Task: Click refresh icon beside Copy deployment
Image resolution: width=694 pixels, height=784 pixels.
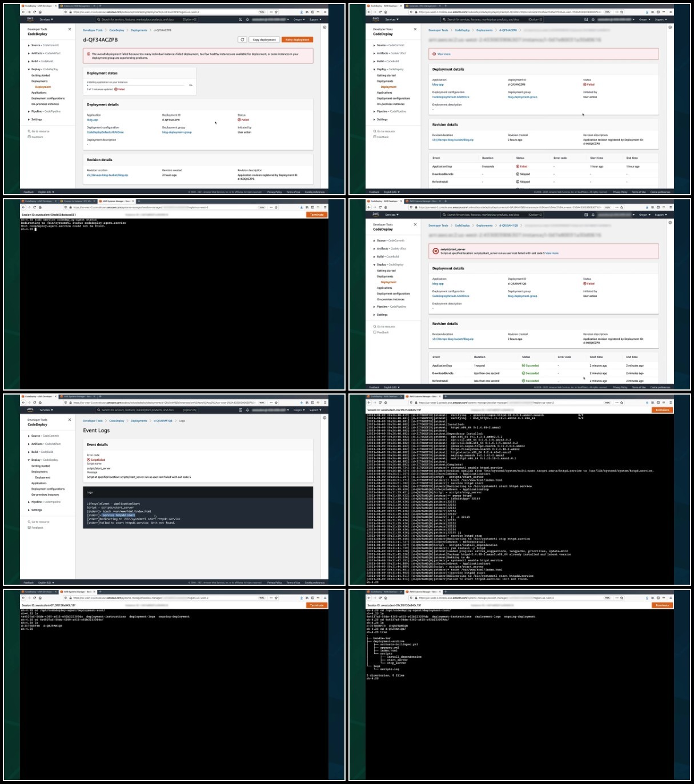Action: (x=243, y=40)
